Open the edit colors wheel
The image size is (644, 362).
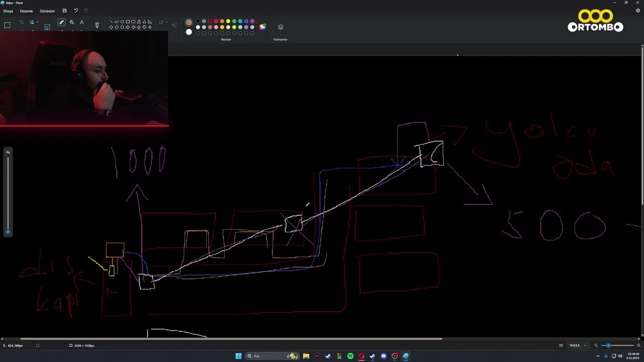262,27
